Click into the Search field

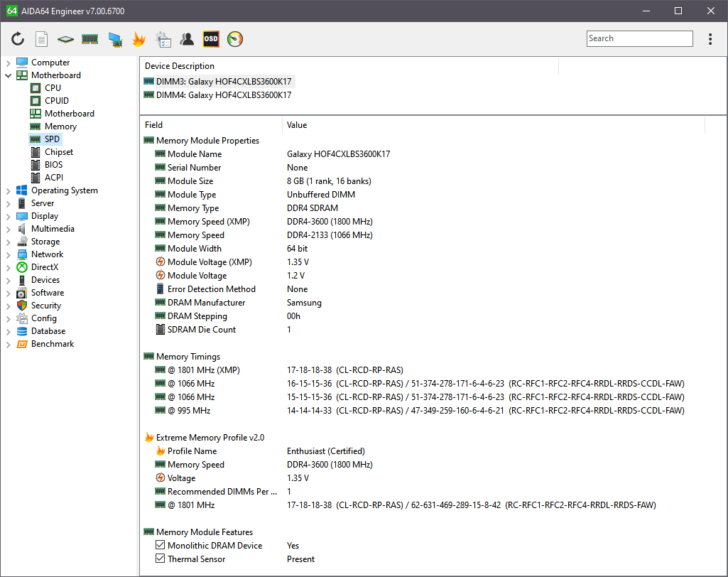(639, 38)
